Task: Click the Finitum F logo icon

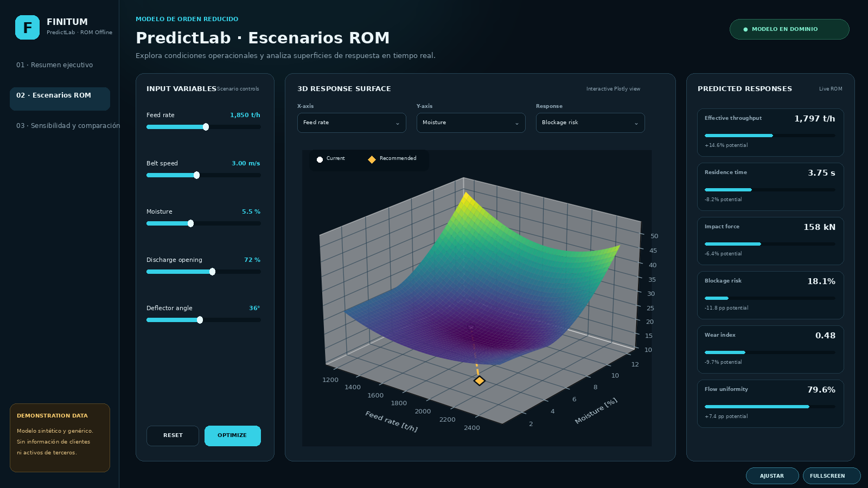Action: point(27,27)
